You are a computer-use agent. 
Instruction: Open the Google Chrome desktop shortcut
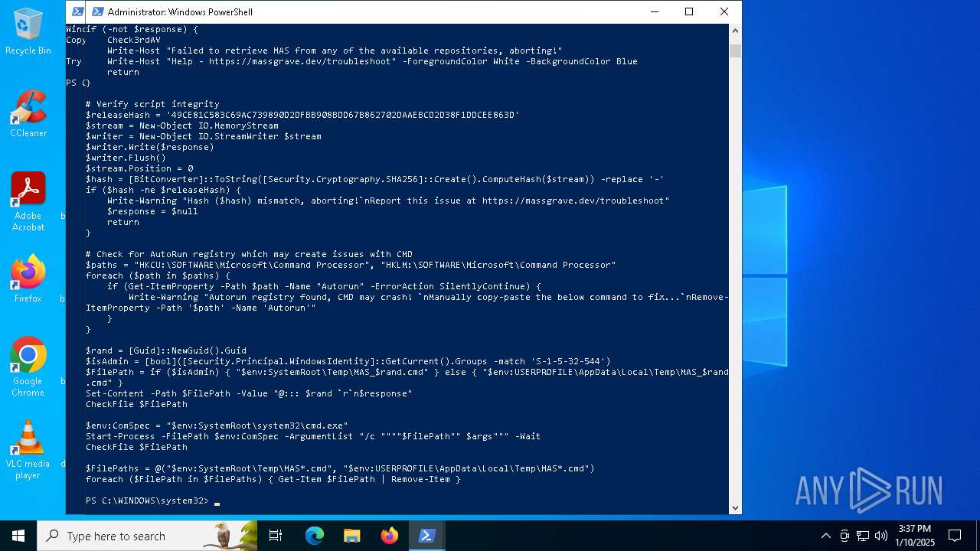[x=28, y=367]
